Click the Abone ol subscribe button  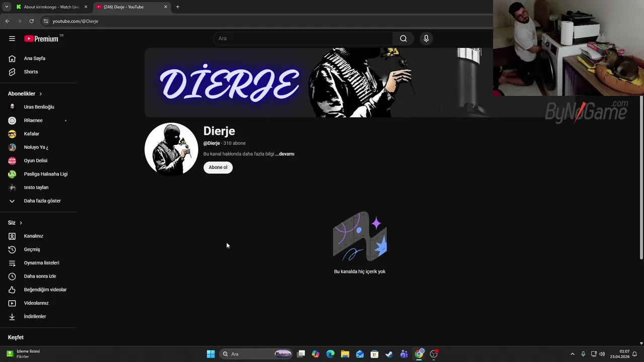[x=218, y=167]
